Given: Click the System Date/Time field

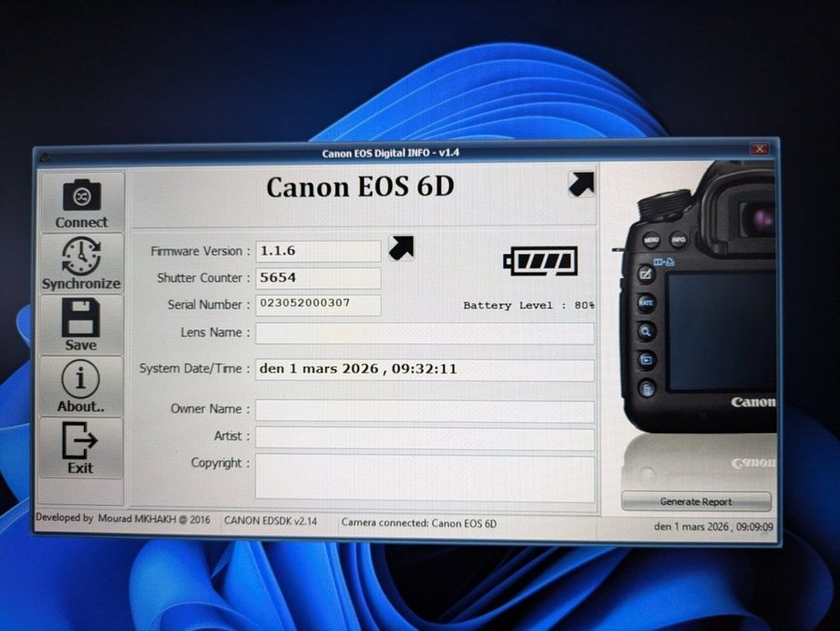Looking at the screenshot, I should pyautogui.click(x=425, y=370).
